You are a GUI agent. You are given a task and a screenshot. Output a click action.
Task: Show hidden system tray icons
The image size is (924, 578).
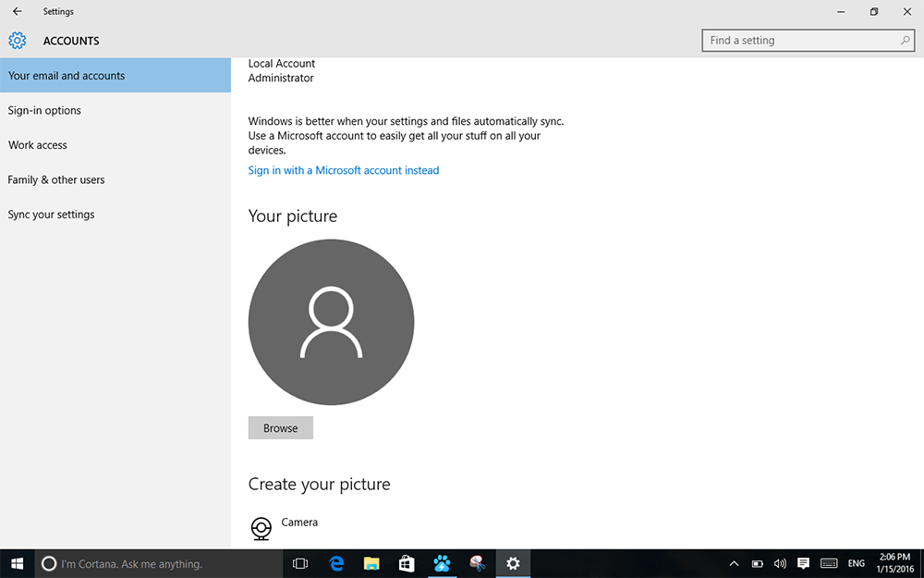click(x=734, y=564)
